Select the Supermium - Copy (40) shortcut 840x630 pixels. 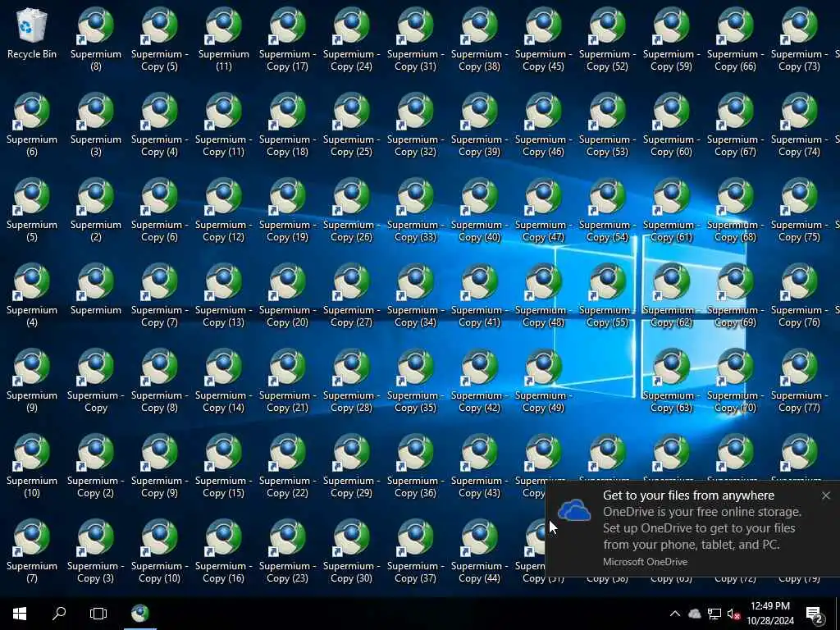click(x=479, y=210)
